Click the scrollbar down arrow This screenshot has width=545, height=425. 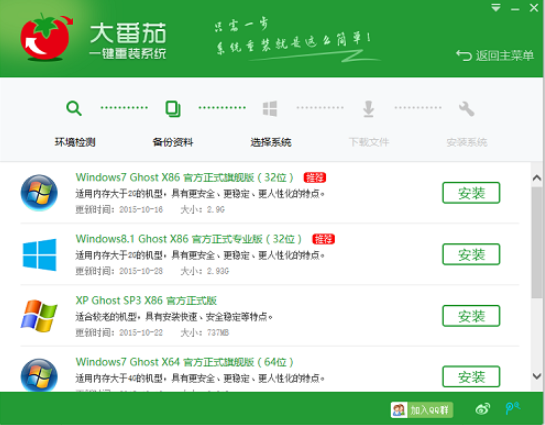[537, 376]
